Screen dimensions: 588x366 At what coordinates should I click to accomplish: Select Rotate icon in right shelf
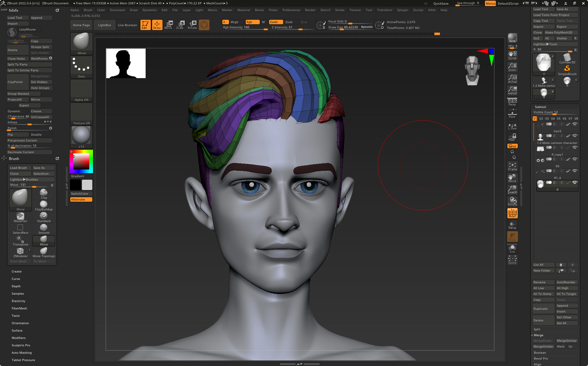(x=512, y=201)
